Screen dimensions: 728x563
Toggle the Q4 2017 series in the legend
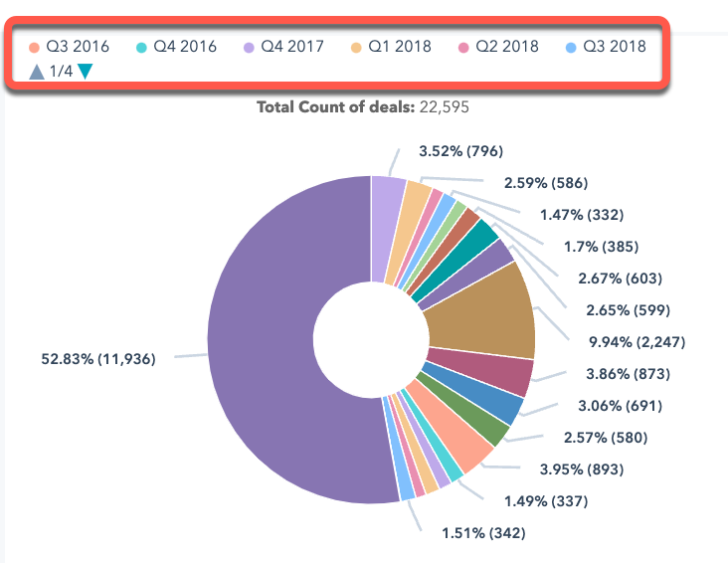click(291, 47)
